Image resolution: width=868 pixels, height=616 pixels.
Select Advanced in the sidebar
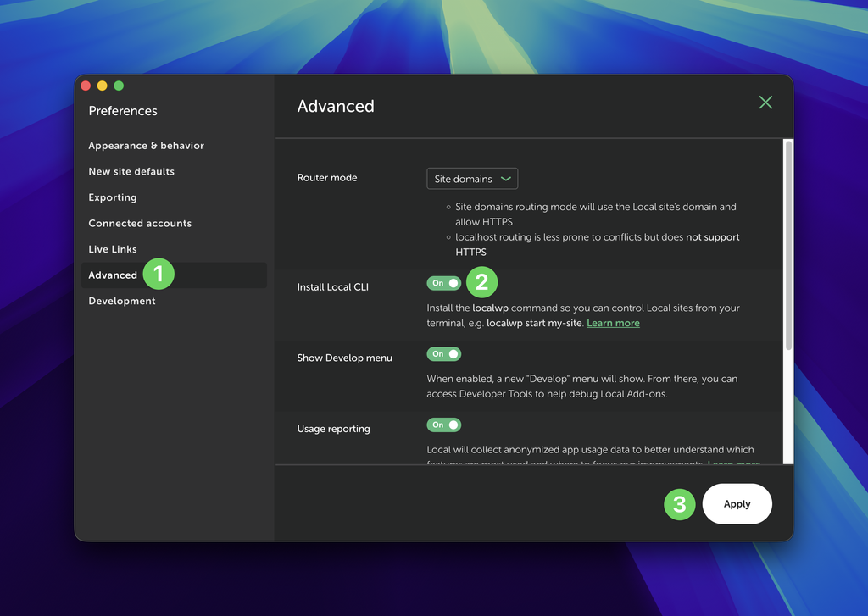tap(174, 275)
